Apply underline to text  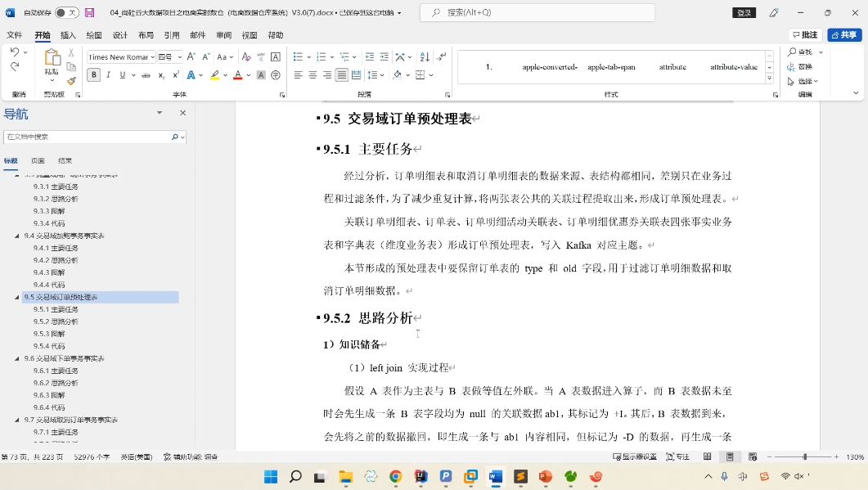(123, 74)
